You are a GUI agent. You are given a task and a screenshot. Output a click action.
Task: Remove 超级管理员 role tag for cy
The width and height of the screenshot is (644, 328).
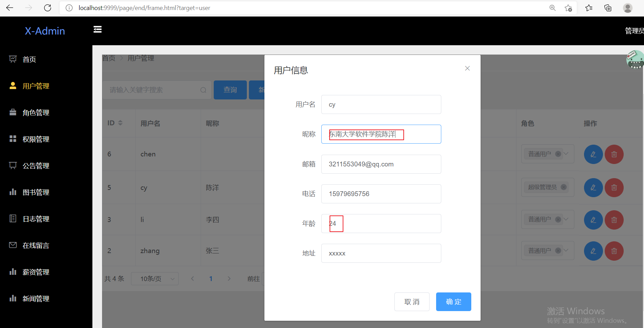[x=564, y=187]
